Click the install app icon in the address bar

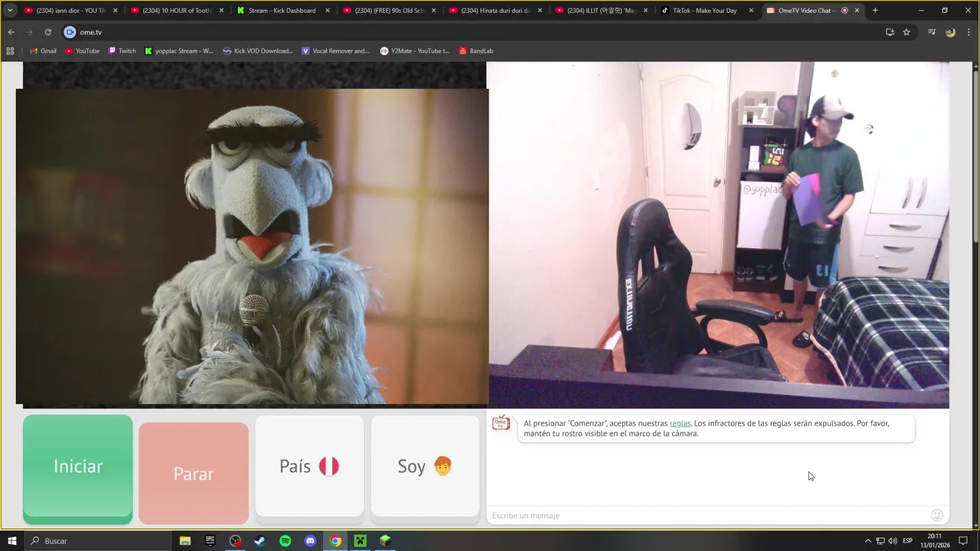890,32
